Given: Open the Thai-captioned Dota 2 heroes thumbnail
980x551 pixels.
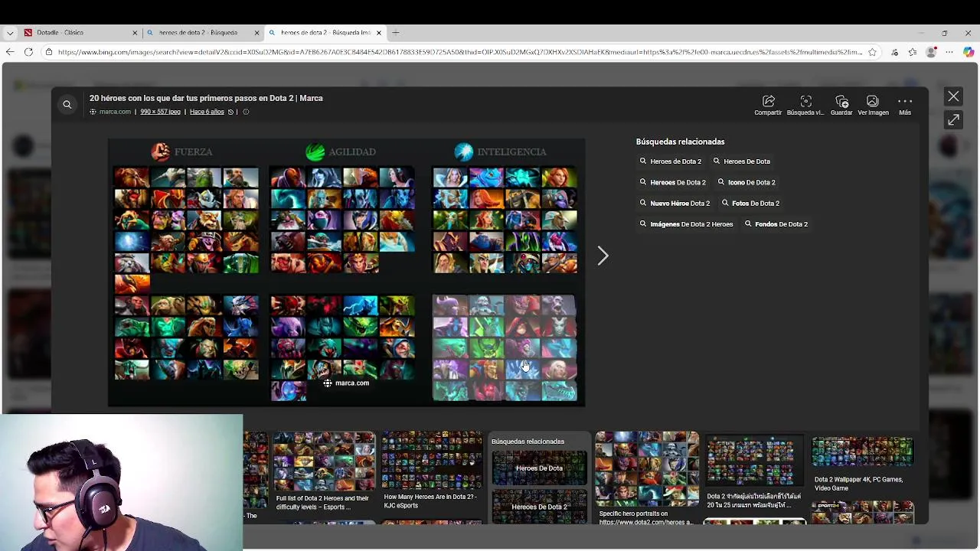Looking at the screenshot, I should 754,474.
